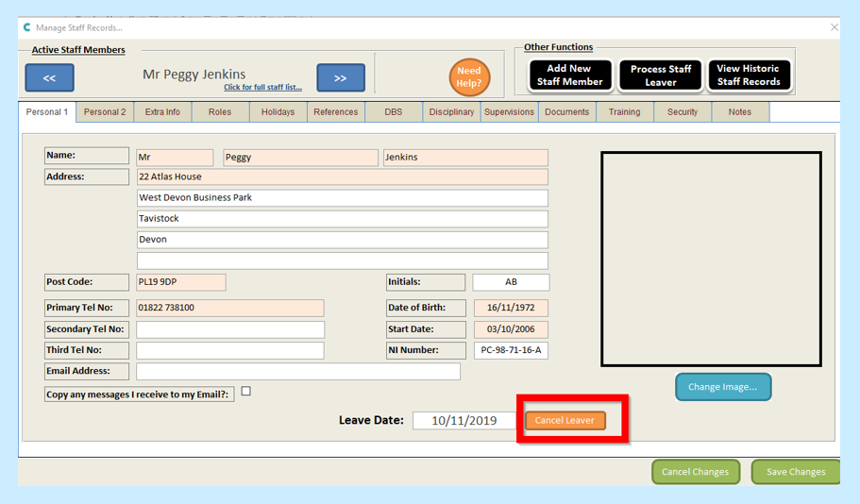The height and width of the screenshot is (504, 860).
Task: Go to previous staff member using << button
Action: [x=49, y=78]
